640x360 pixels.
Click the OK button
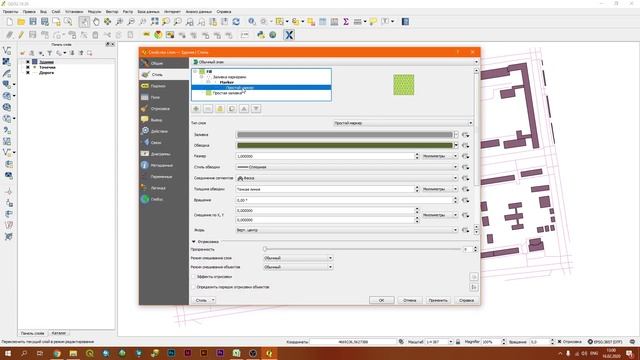click(x=382, y=300)
